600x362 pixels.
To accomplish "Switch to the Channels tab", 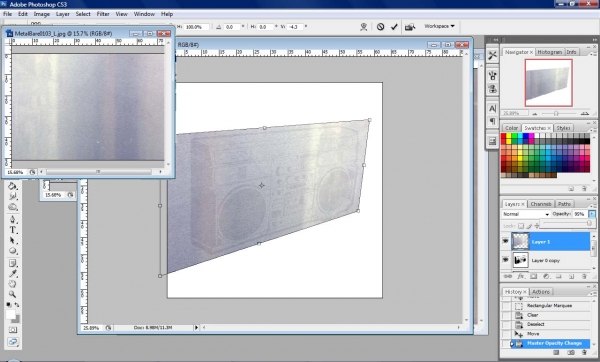I will tap(541, 204).
